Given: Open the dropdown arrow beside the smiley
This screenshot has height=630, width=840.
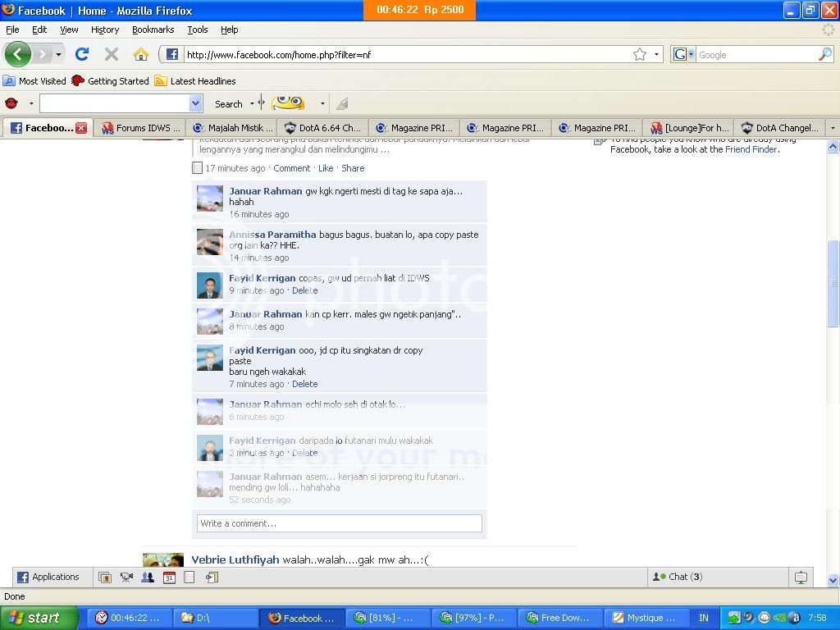Looking at the screenshot, I should click(322, 103).
